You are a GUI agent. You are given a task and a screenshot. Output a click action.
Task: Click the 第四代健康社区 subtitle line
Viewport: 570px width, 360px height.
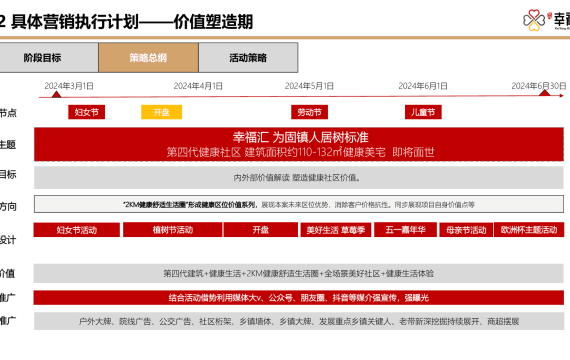300,152
